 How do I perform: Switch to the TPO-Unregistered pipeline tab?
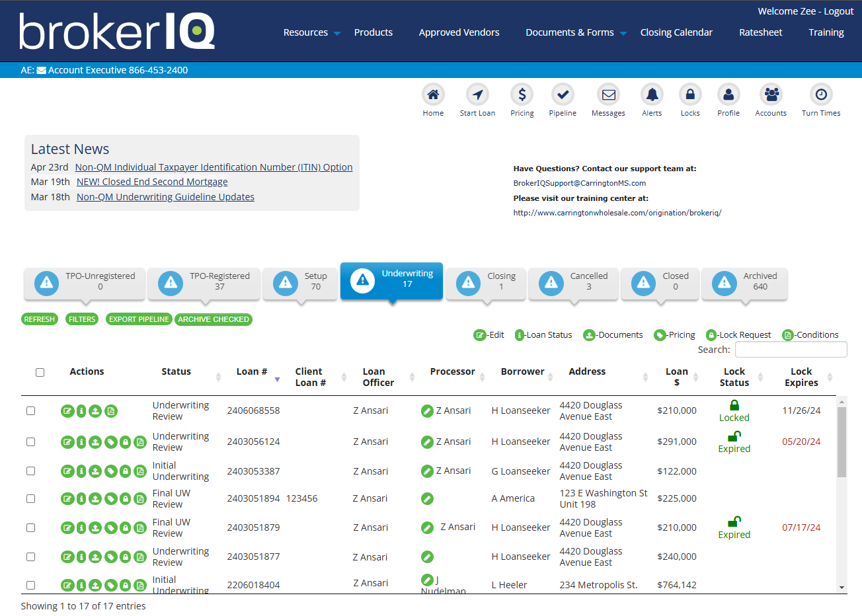coord(84,283)
